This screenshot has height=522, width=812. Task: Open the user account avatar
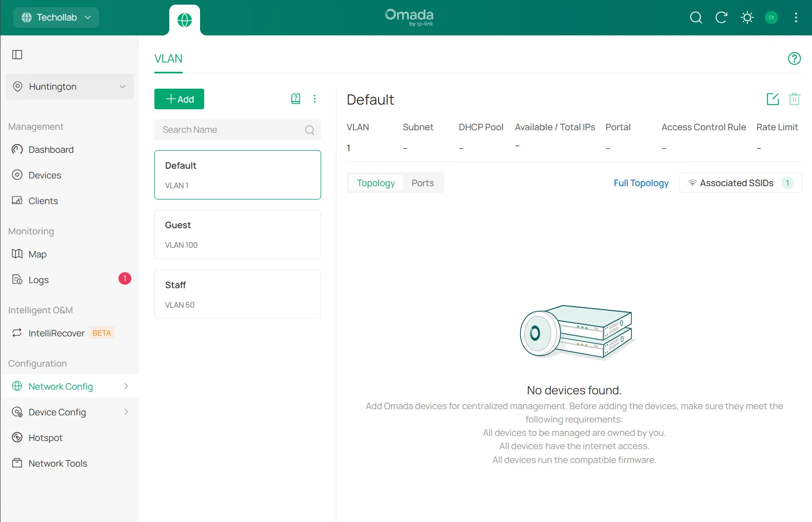click(x=771, y=17)
